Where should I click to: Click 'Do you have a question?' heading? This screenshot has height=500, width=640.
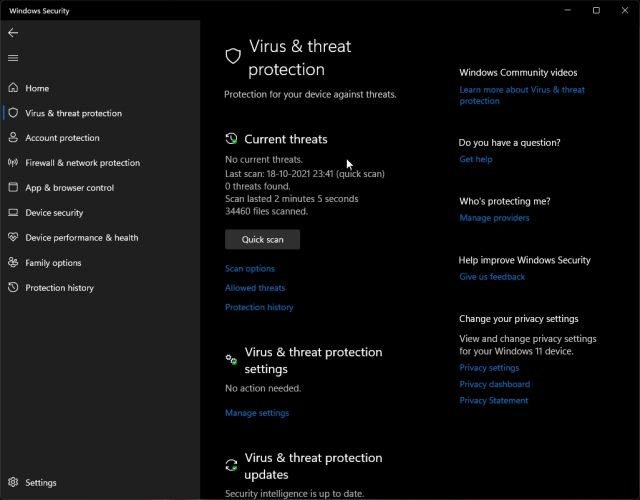509,143
